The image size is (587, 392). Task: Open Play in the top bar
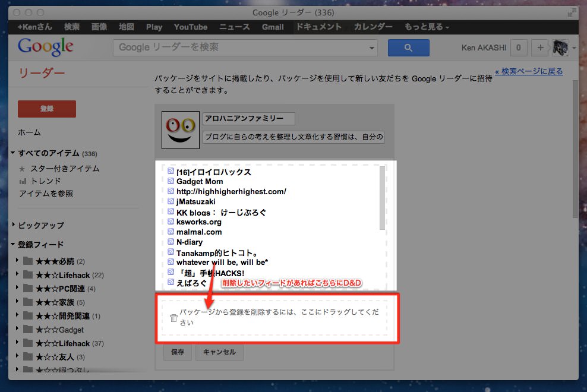click(x=154, y=27)
